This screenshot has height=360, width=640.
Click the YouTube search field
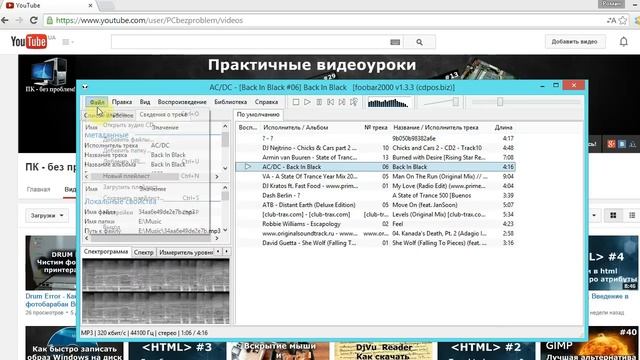(x=249, y=42)
